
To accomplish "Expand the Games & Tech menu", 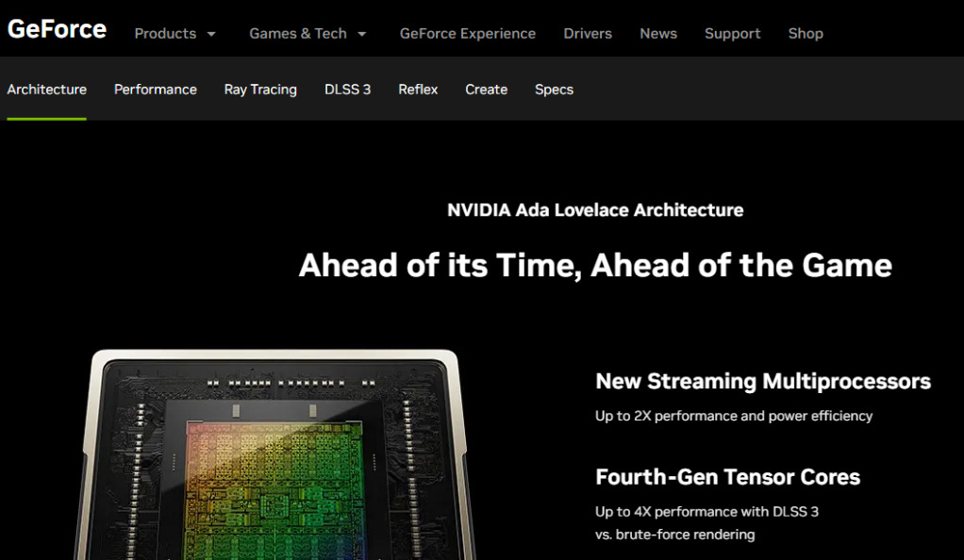I will click(x=308, y=34).
